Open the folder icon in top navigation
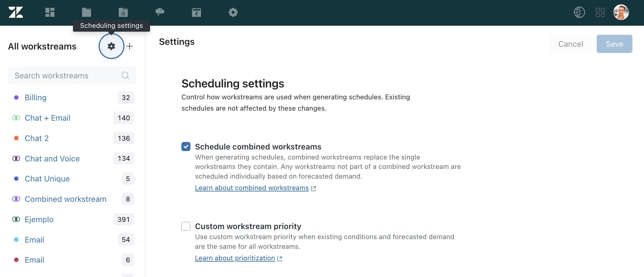Image resolution: width=644 pixels, height=277 pixels. click(86, 13)
